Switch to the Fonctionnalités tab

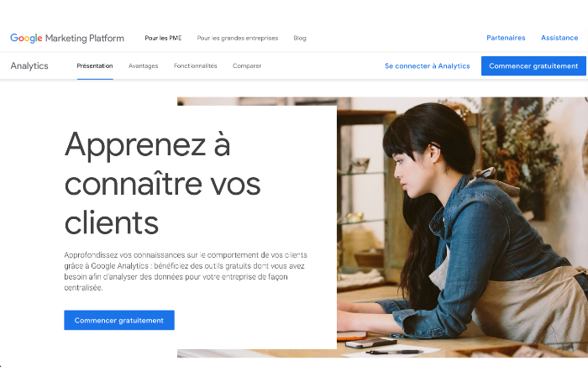[x=196, y=66]
